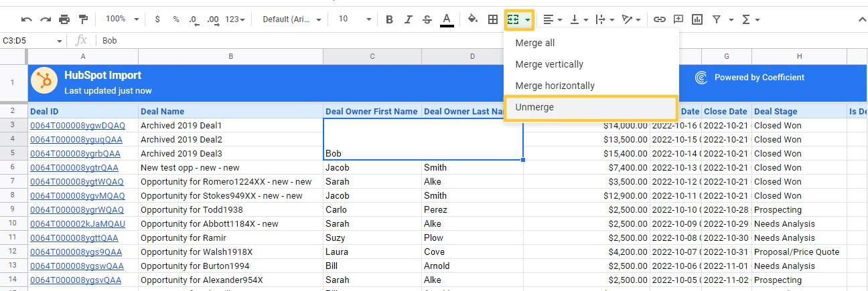Choose Merge horizontally option
The image size is (868, 291).
tap(555, 86)
